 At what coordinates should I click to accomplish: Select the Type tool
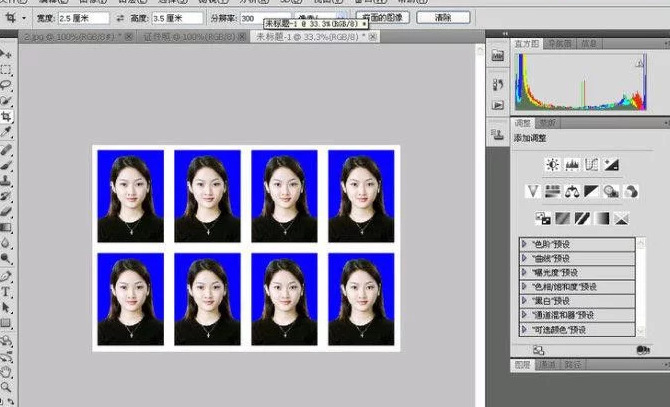click(6, 292)
